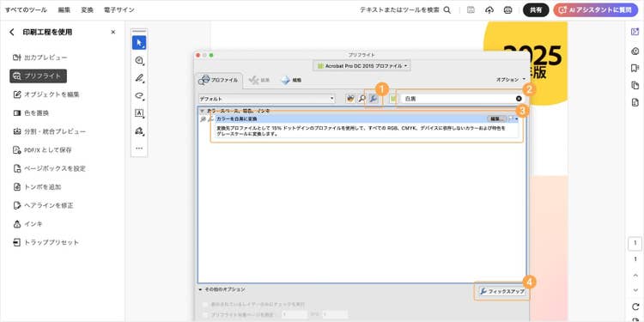The height and width of the screenshot is (322, 644).
Task: Click the 共有 share button
Action: [x=536, y=9]
